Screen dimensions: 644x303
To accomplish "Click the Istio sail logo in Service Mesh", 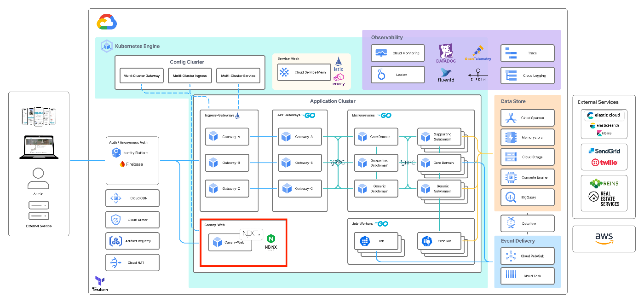I will 339,61.
